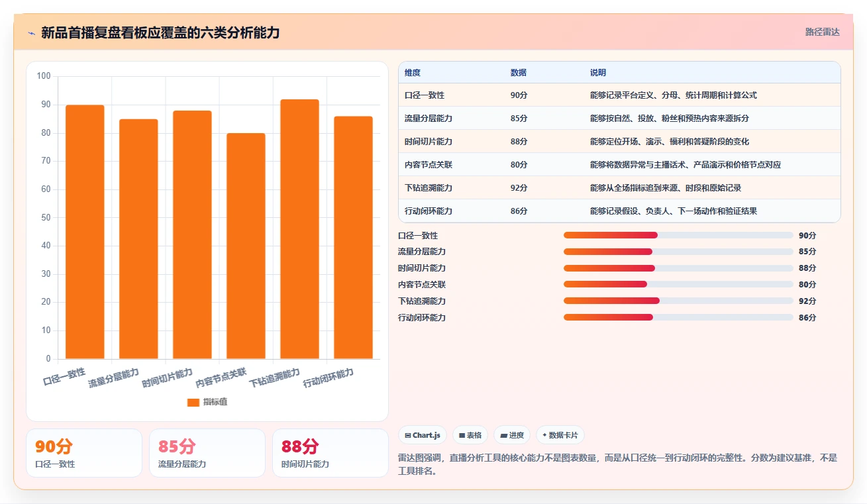This screenshot has width=867, height=504.
Task: Select the 口径一致性 table row cell
Action: [425, 95]
